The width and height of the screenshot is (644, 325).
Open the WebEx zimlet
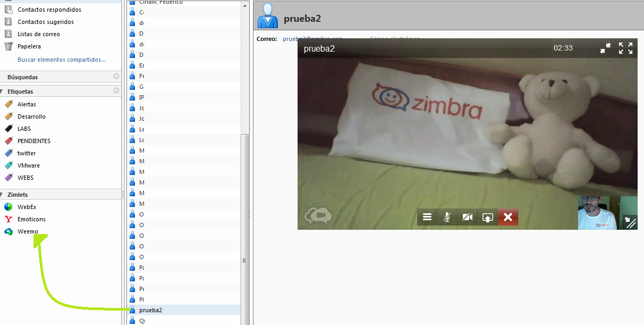point(27,207)
